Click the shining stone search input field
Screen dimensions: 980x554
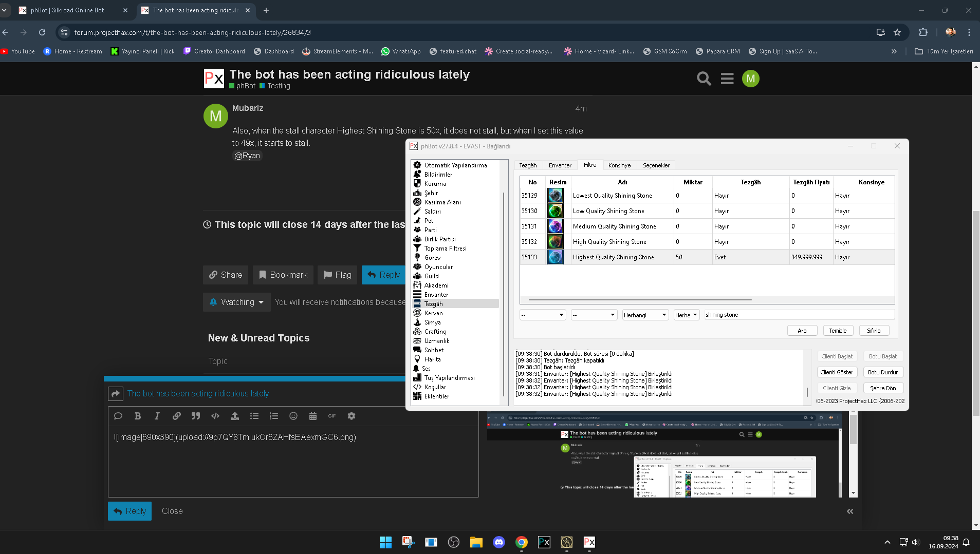pos(798,315)
